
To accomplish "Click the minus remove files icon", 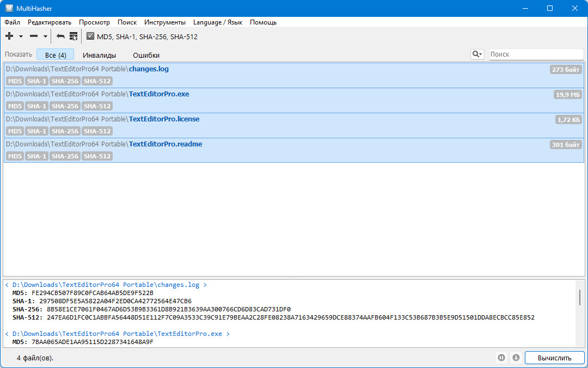I will [34, 36].
